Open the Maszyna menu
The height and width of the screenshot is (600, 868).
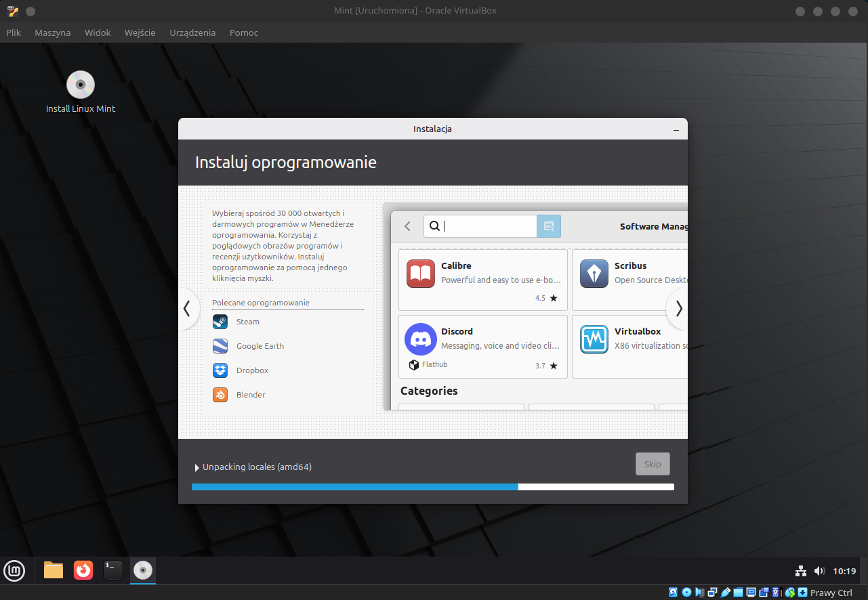click(x=53, y=33)
